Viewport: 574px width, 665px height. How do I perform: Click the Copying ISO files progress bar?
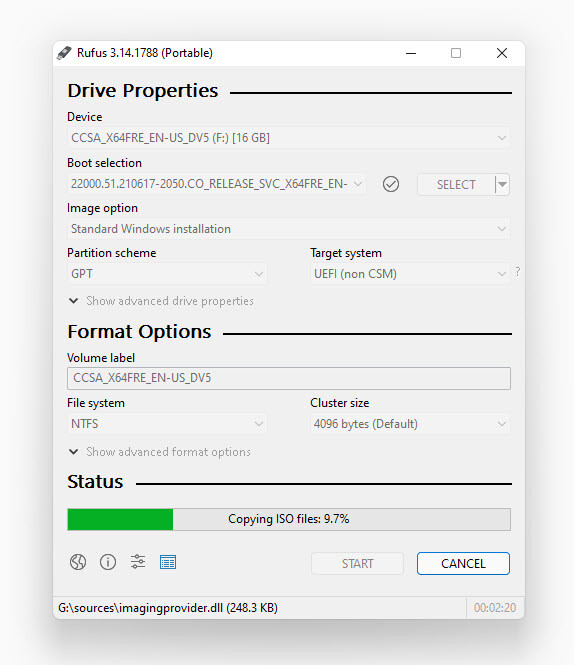pyautogui.click(x=288, y=519)
